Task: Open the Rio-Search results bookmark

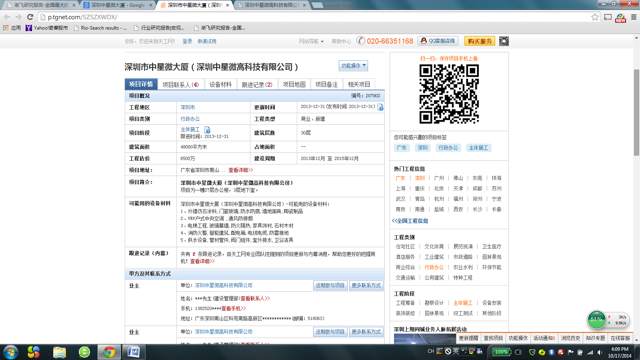Action: [x=100, y=28]
